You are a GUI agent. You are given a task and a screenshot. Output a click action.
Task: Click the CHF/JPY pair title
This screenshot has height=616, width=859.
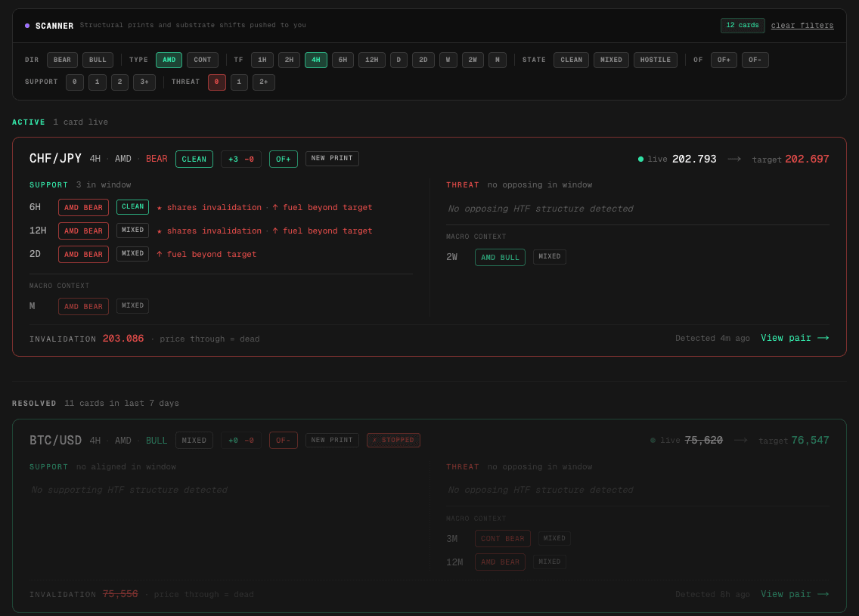55,159
